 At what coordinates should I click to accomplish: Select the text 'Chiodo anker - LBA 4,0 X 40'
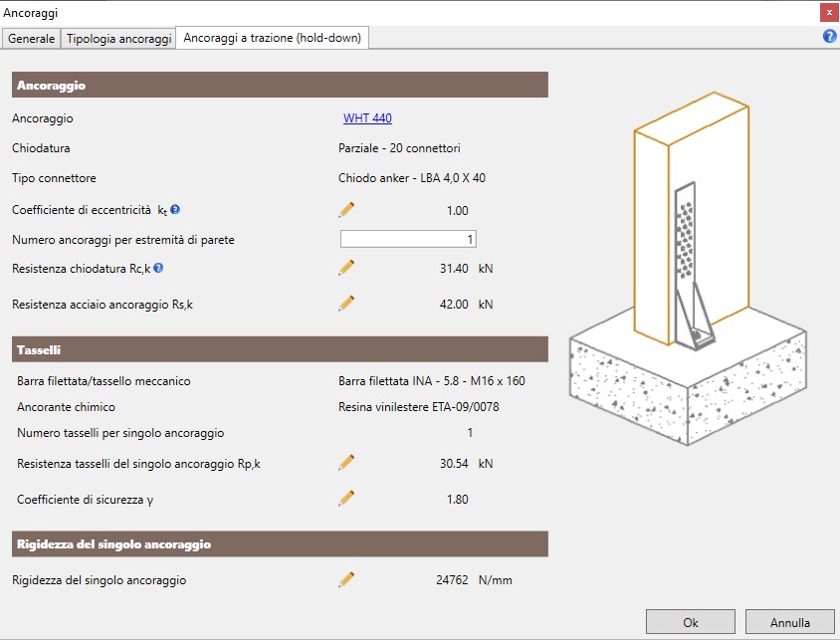(x=412, y=178)
